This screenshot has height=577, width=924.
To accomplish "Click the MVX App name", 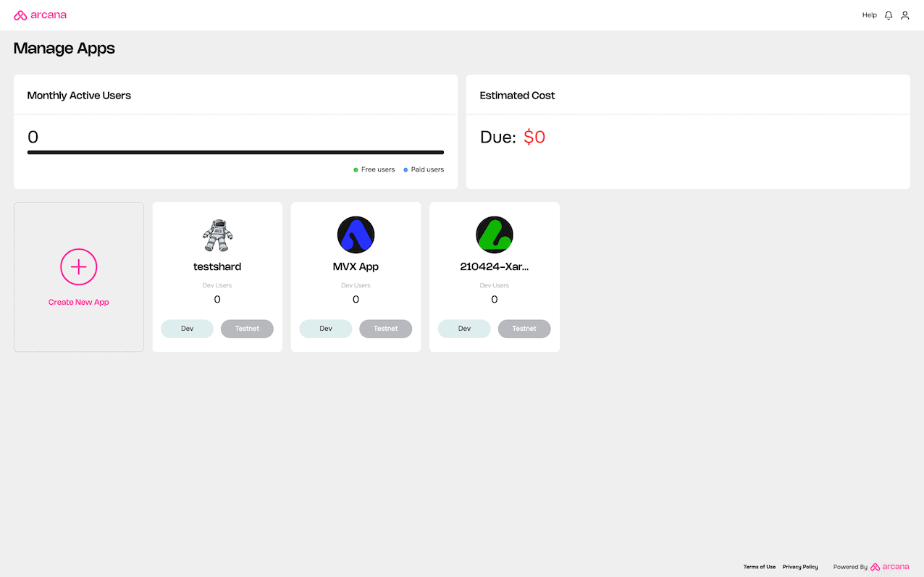I will 356,266.
